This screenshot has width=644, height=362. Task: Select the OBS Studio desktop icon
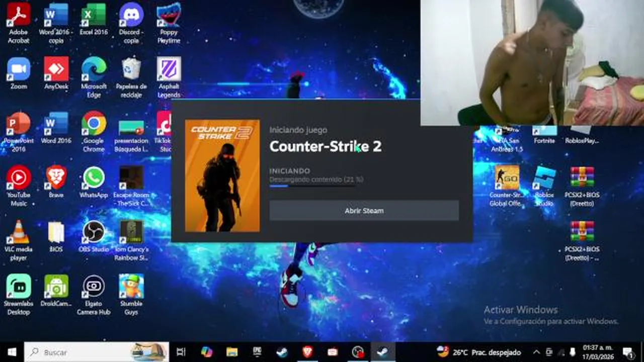[94, 236]
